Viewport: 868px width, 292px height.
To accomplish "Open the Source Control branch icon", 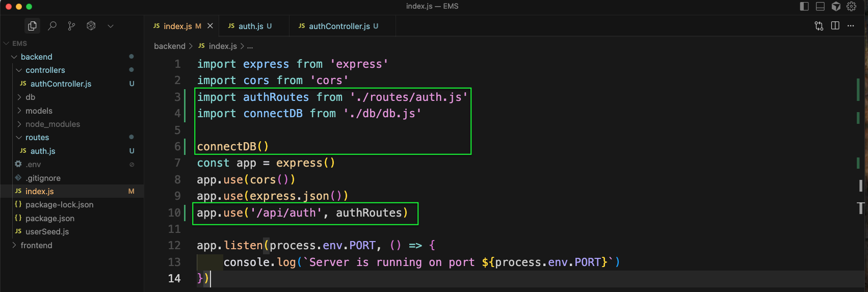I will pyautogui.click(x=71, y=25).
